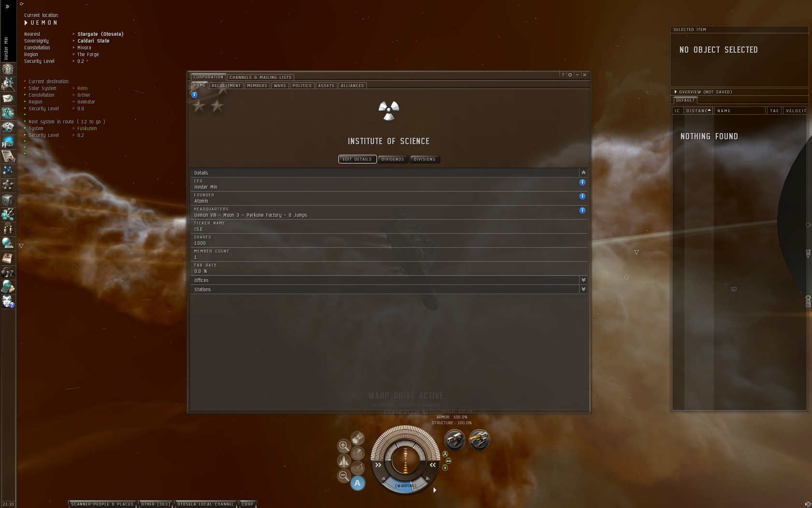Activate the first turret module slot
Viewport: 812px width, 508px height.
coord(455,440)
